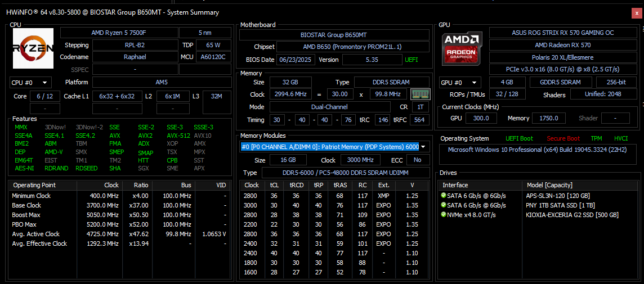Select the APS-SL3N-120 drive row
644x284 pixels.
(538, 196)
